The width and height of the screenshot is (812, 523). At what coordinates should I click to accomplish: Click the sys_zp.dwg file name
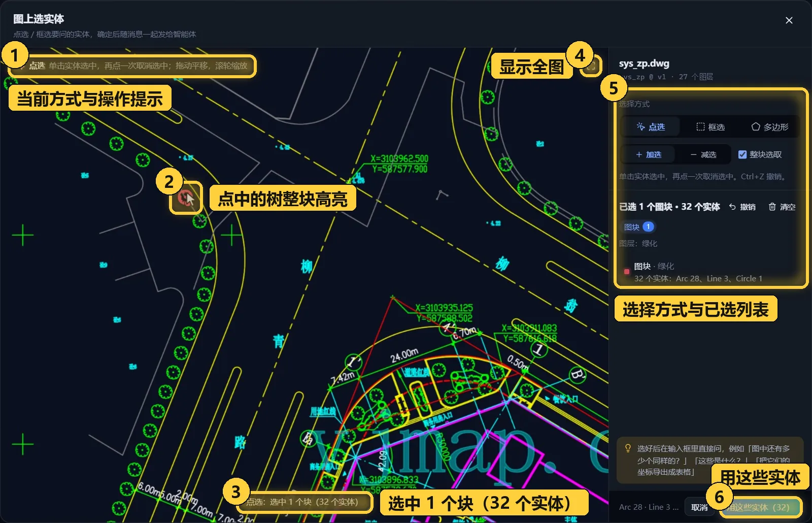click(644, 63)
